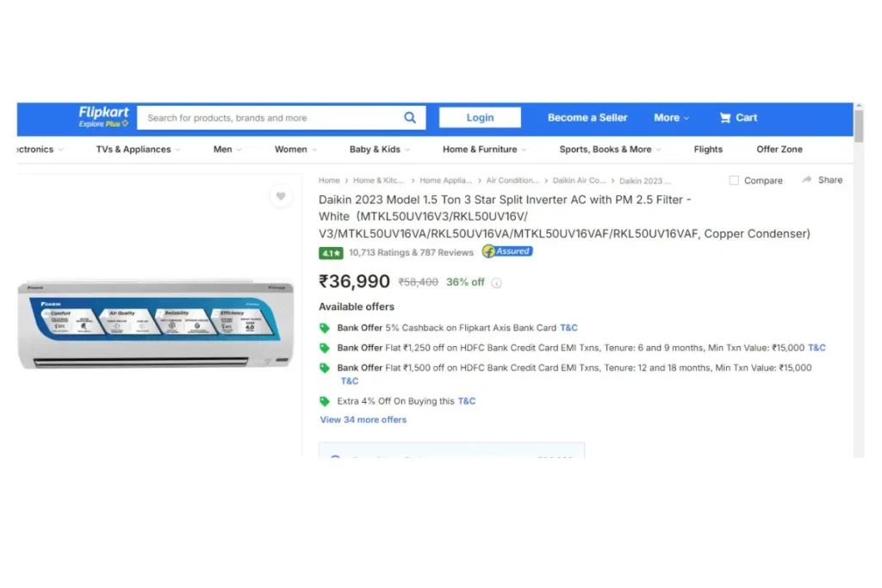Click the price info icon beside 36% off
Screen dimensions: 882x588
496,282
